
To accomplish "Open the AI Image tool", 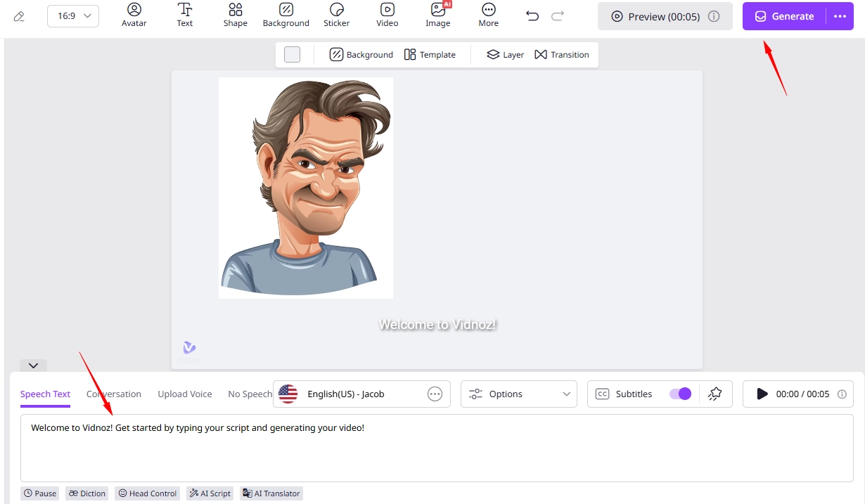I will click(x=437, y=15).
